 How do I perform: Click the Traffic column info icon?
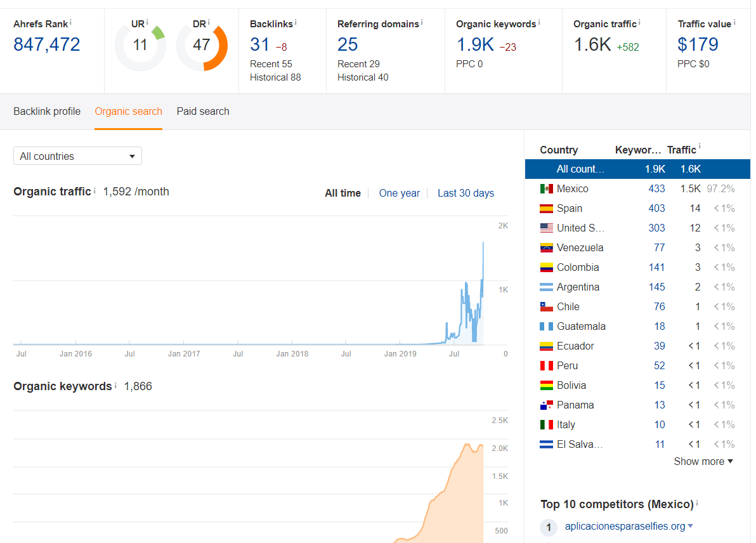(x=700, y=146)
